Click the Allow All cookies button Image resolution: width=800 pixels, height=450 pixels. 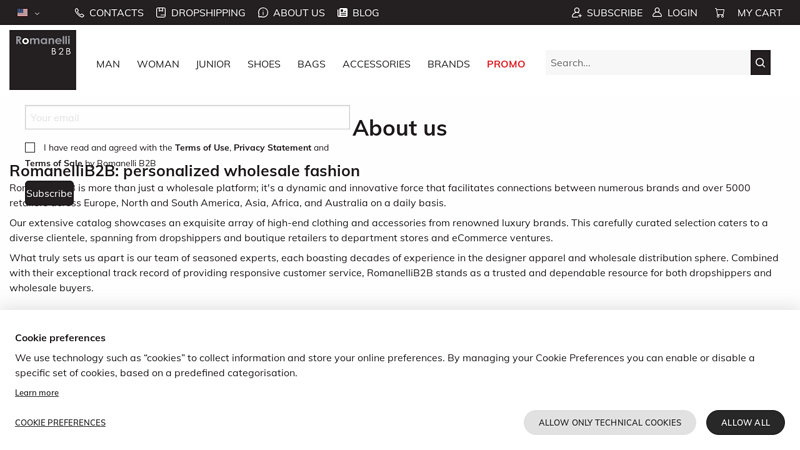(745, 422)
